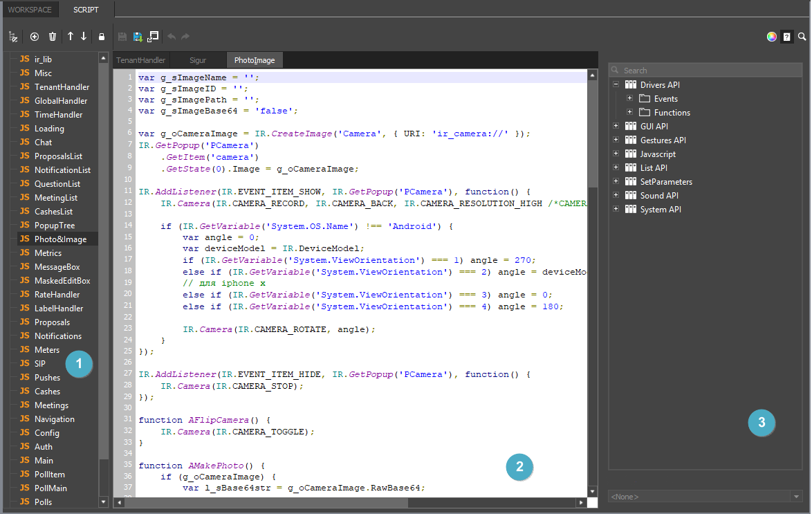The width and height of the screenshot is (812, 514).
Task: Expand the Sound API node
Action: click(x=616, y=195)
